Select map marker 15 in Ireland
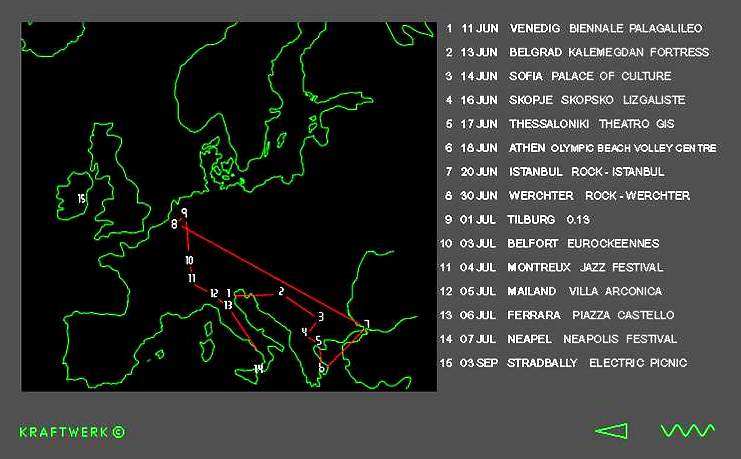 [x=82, y=199]
